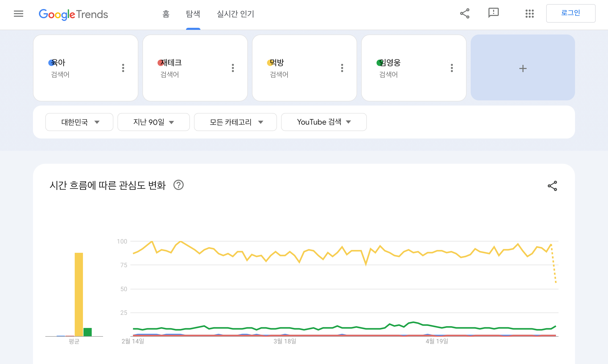Open more options for 임영웅 term
The height and width of the screenshot is (364, 608).
coord(452,68)
